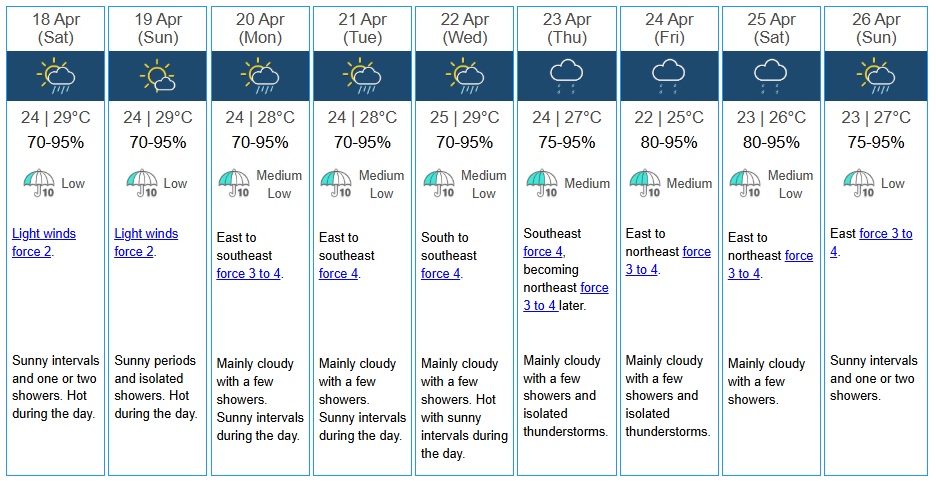Click the 23 Apr (Thu) date header
Screen dimensions: 936x481
coord(566,28)
